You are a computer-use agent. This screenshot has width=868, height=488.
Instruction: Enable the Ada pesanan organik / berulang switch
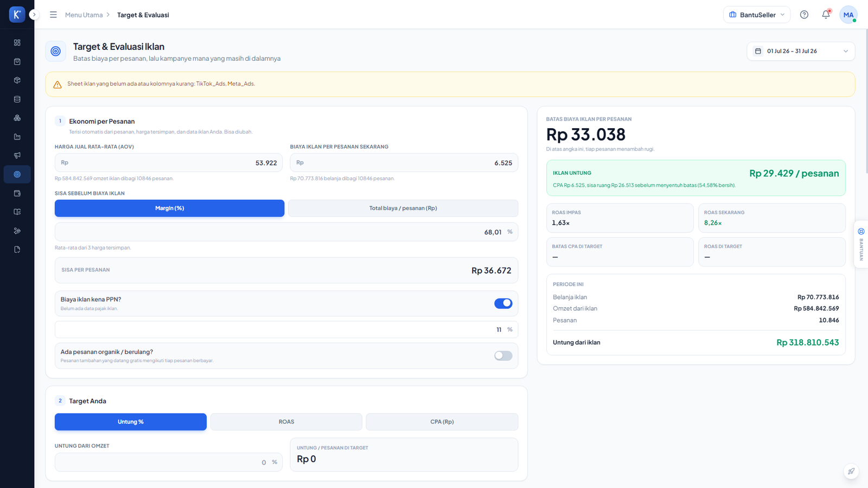coord(503,356)
